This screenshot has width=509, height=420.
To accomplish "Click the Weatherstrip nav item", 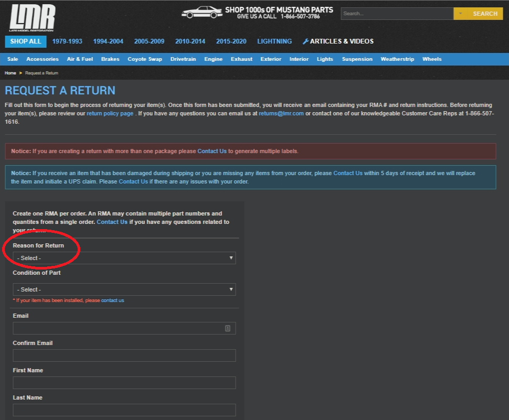I will [397, 59].
